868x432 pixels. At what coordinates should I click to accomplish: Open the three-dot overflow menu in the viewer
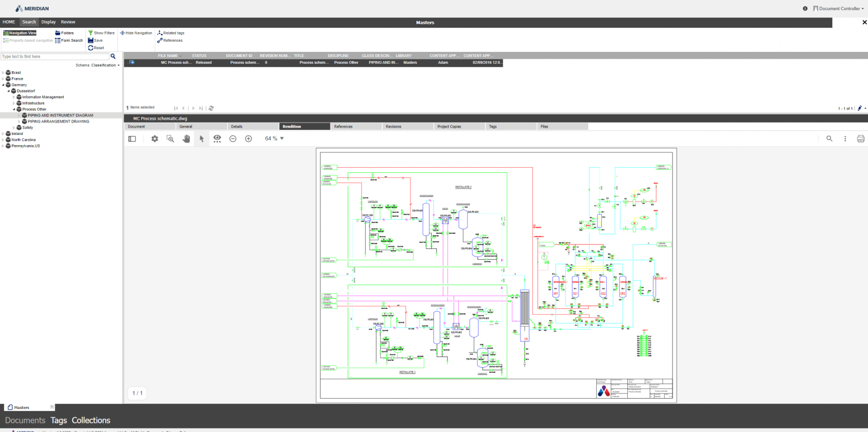[845, 138]
